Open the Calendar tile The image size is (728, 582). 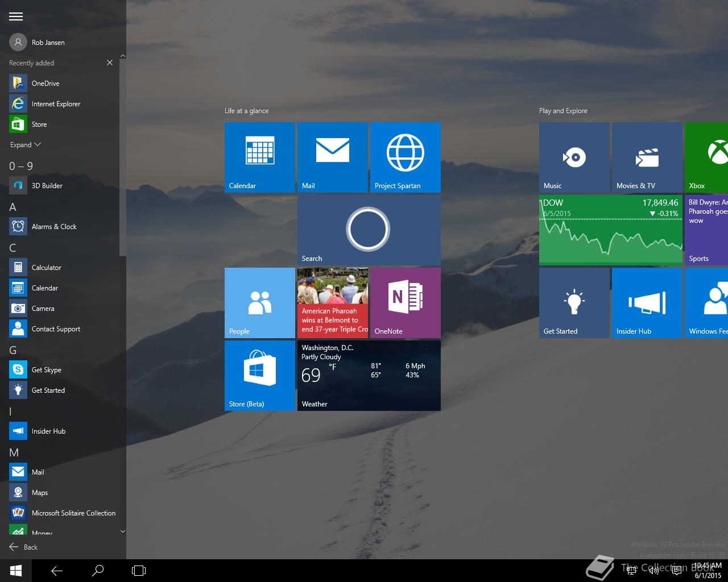(x=259, y=157)
